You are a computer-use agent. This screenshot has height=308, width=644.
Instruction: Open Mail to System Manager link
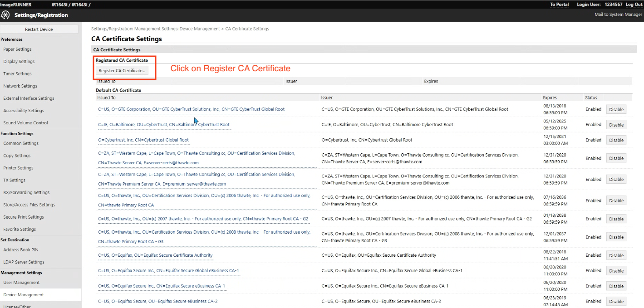(618, 15)
